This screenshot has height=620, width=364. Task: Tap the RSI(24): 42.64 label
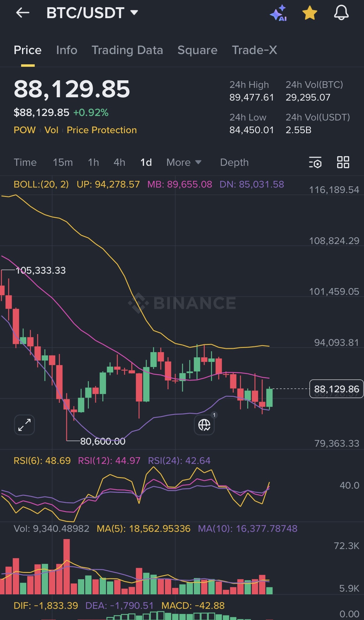[x=179, y=461]
